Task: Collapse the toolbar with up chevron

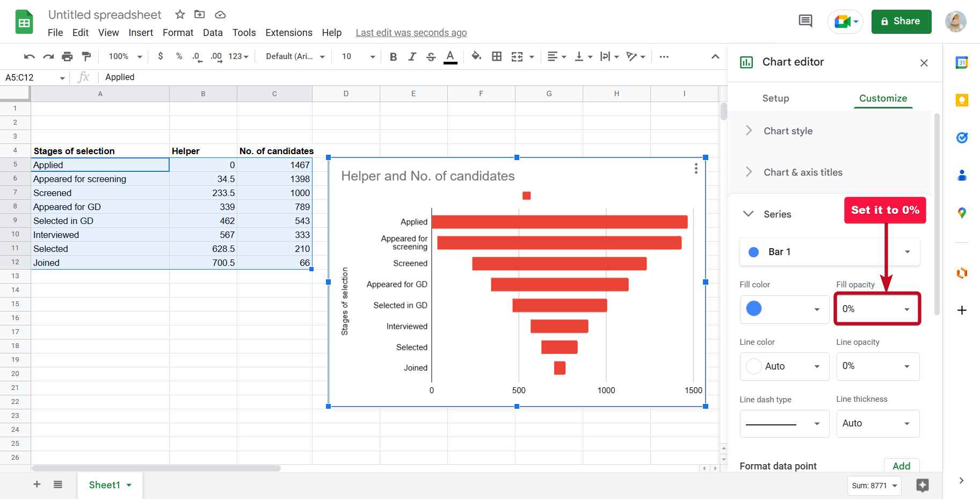Action: (715, 56)
